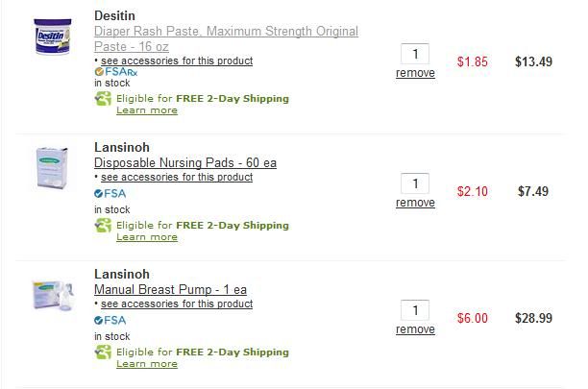Select the quantity field for Desitin

click(415, 54)
